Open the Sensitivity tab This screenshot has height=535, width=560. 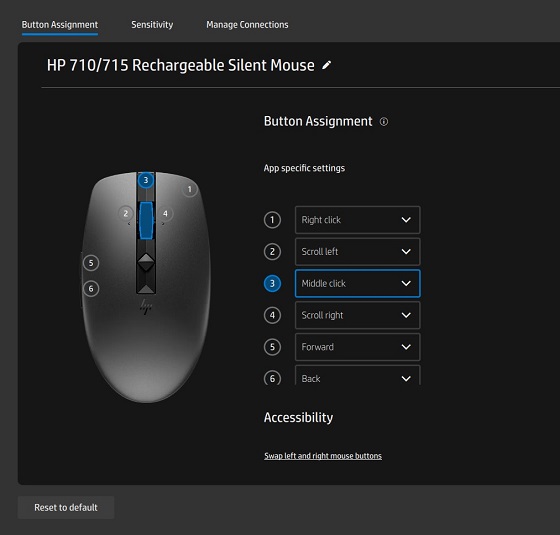[x=152, y=25]
